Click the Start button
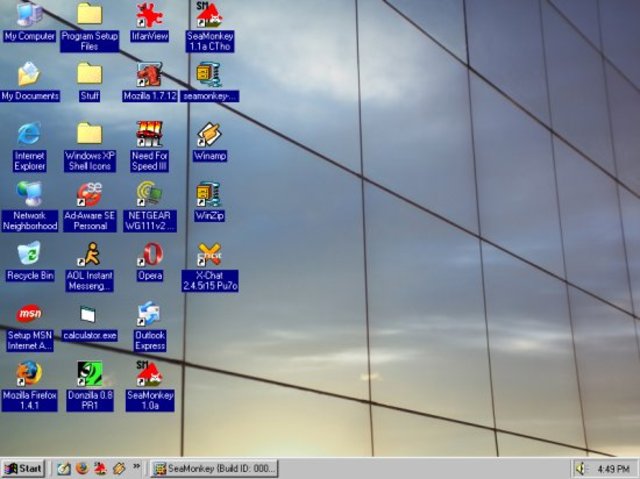 coord(23,468)
